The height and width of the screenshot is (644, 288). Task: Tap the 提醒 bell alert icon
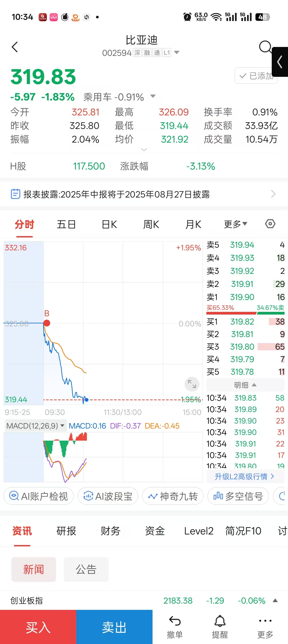(x=220, y=627)
